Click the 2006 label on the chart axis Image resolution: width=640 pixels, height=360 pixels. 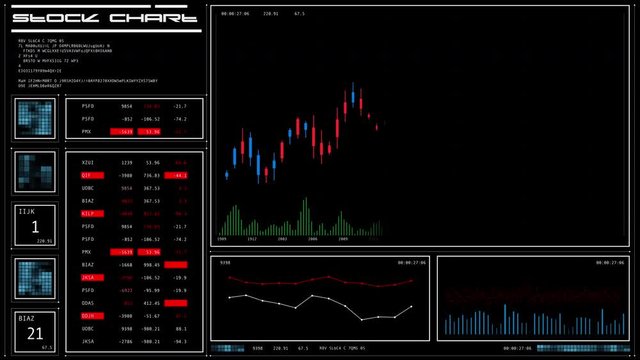click(x=313, y=239)
